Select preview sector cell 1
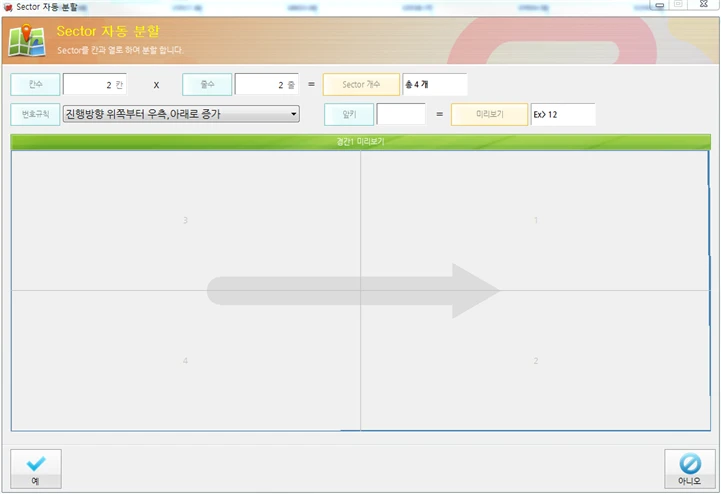721x494 pixels. tap(535, 220)
